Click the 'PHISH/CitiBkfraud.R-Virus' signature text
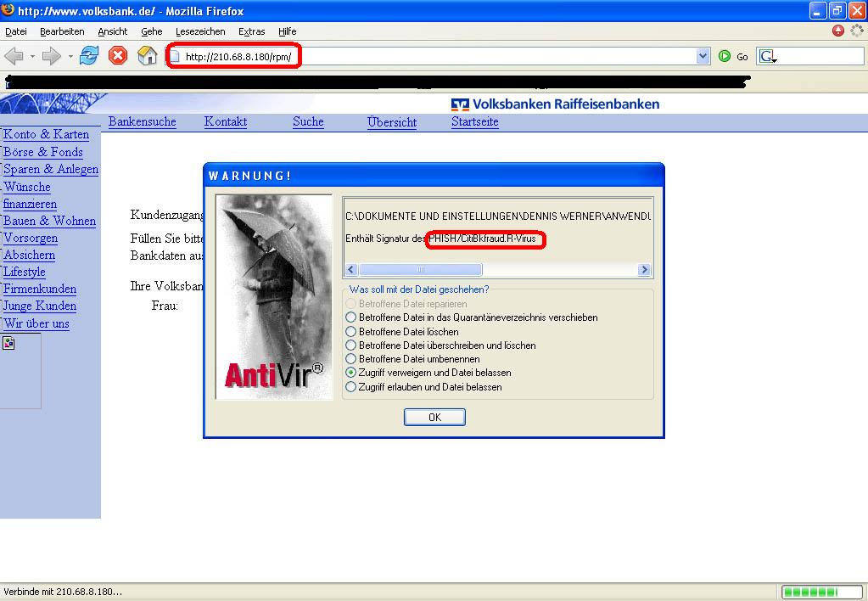The width and height of the screenshot is (868, 601). coord(483,239)
